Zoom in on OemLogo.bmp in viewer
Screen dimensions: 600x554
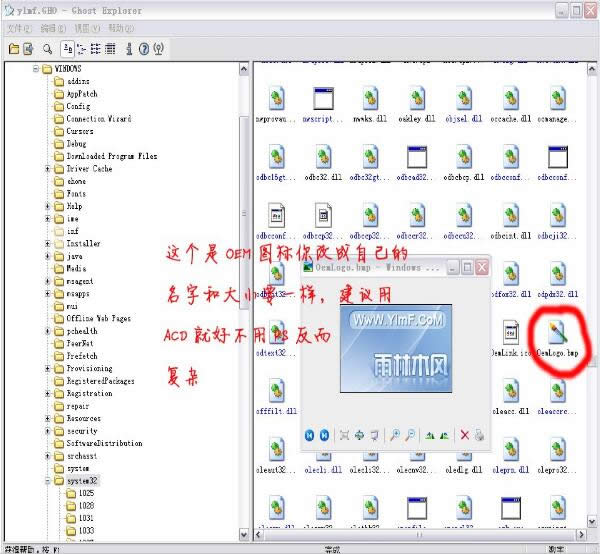click(395, 435)
